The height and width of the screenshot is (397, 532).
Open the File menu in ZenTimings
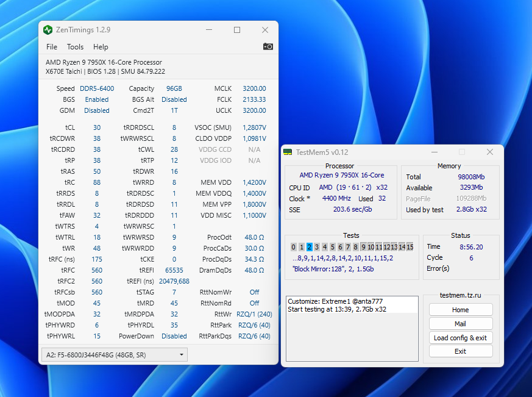(x=52, y=47)
